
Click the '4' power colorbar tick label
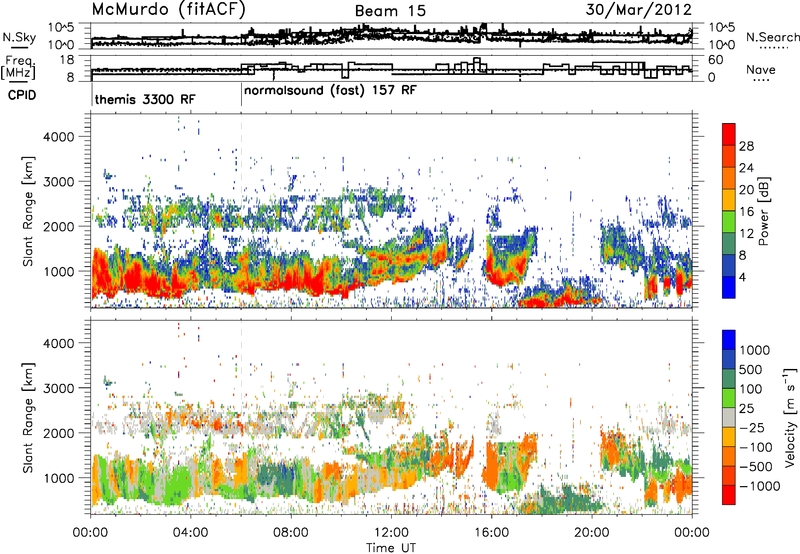coord(743,277)
